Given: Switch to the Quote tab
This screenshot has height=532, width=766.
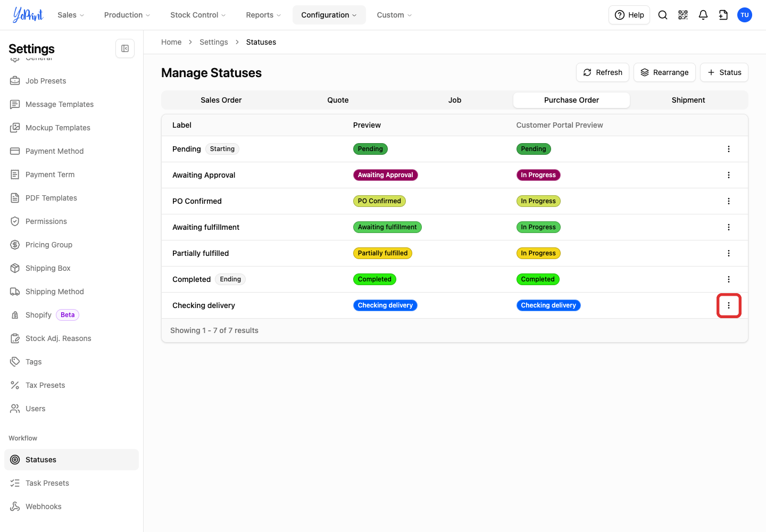Looking at the screenshot, I should pos(338,100).
